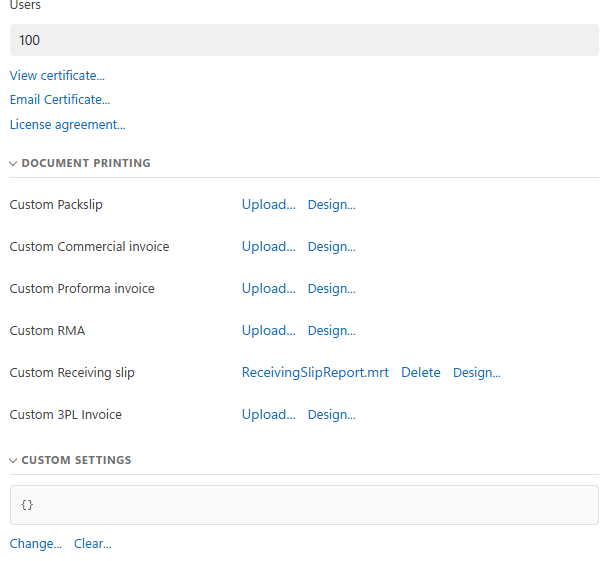
Task: Open Design for Custom Commercial invoice
Action: (332, 247)
